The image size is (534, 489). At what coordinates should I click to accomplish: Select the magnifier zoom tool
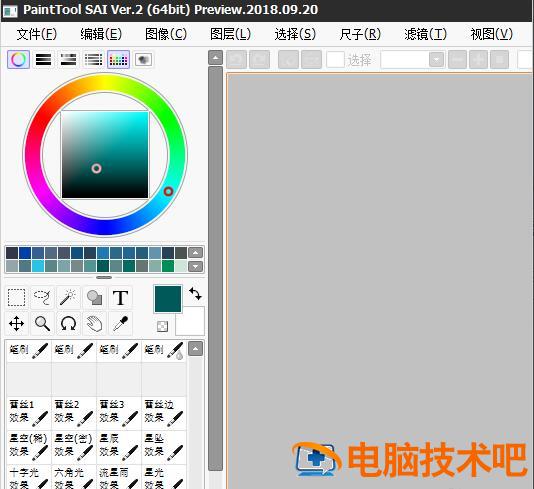(x=43, y=323)
